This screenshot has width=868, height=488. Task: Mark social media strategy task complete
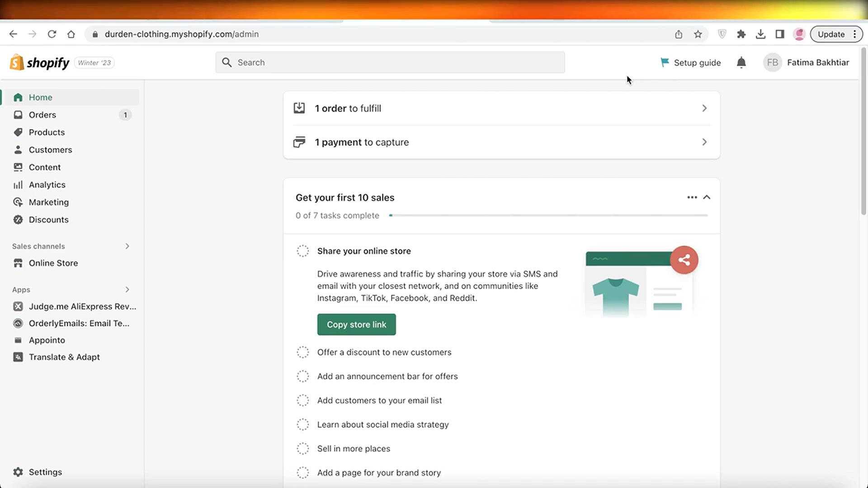click(303, 424)
